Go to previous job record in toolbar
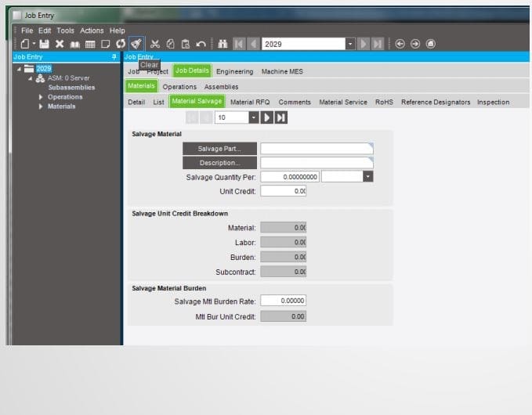The height and width of the screenshot is (415, 532). [253, 44]
